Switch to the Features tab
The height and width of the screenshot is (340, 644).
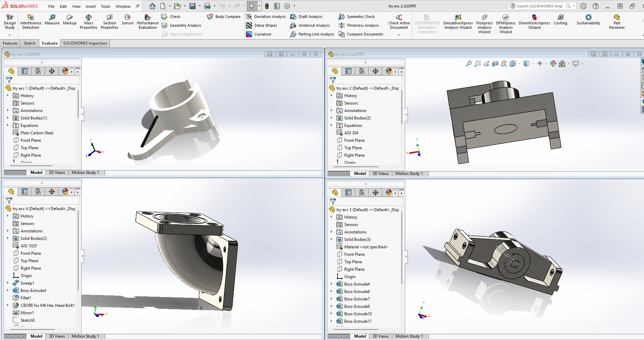10,43
